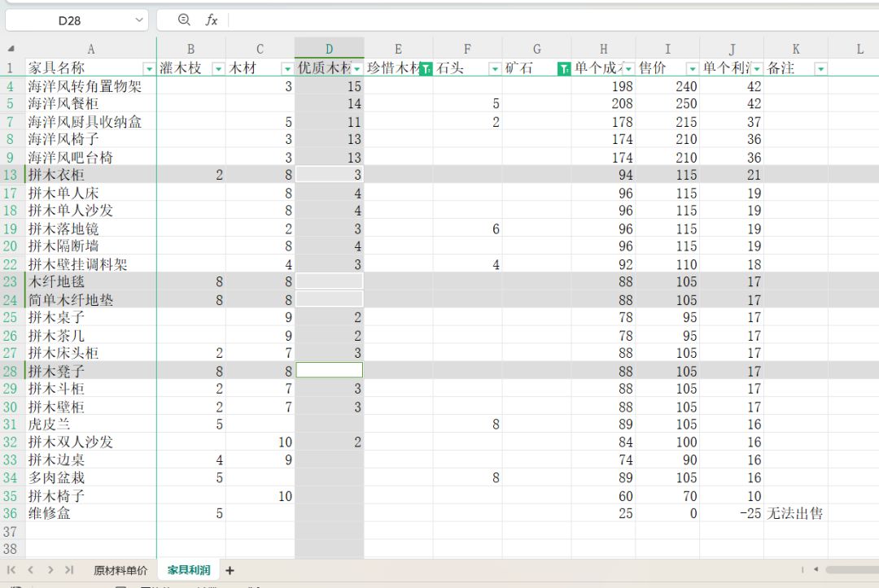This screenshot has width=879, height=588.
Task: Go to first sheet navigation arrow
Action: (x=11, y=570)
